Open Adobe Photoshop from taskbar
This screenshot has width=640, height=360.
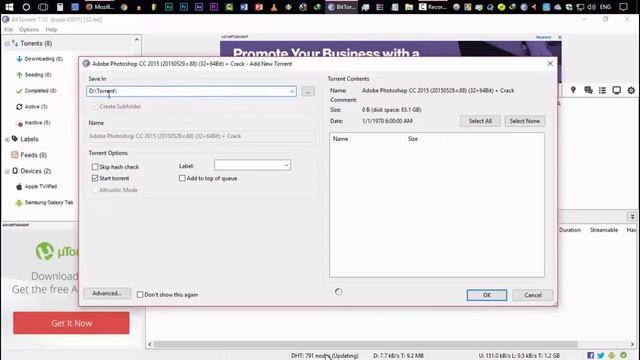coord(184,7)
